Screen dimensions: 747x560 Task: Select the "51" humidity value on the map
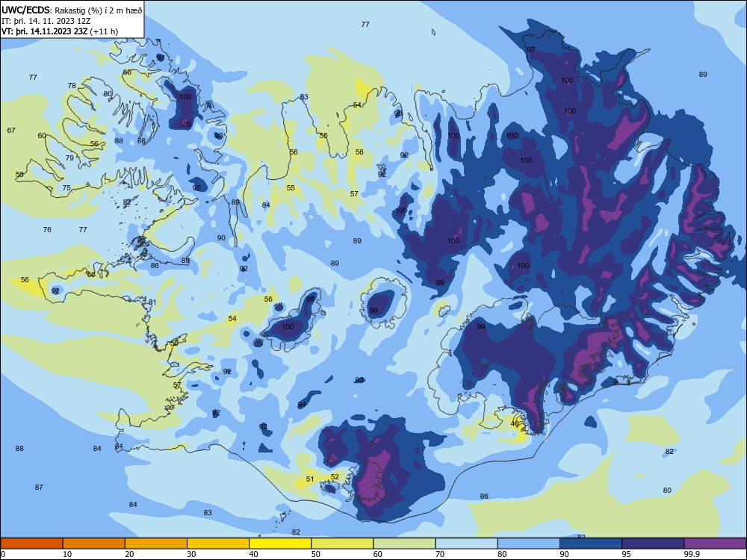coord(310,479)
